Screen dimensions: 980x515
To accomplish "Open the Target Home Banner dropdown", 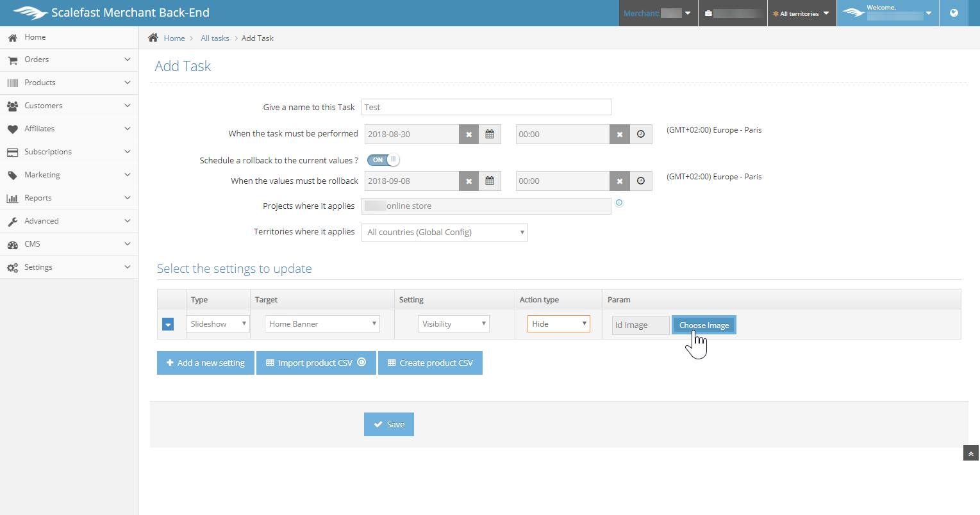I will click(x=322, y=324).
